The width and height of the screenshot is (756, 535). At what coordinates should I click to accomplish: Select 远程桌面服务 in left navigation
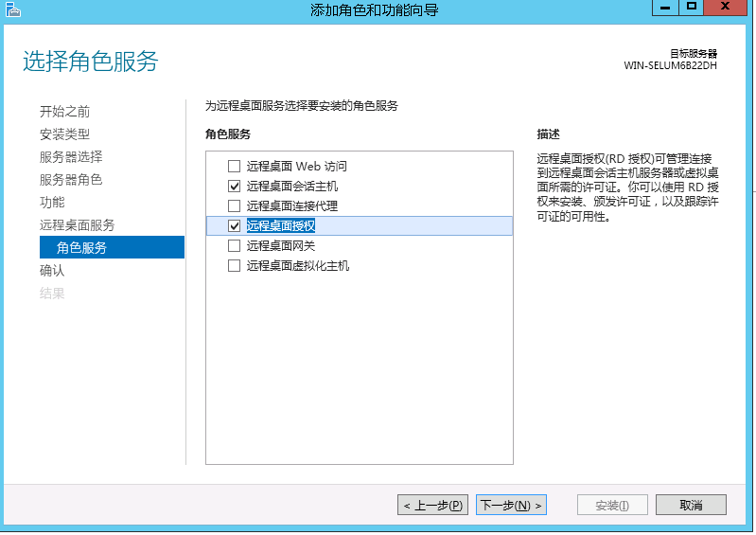pyautogui.click(x=78, y=224)
